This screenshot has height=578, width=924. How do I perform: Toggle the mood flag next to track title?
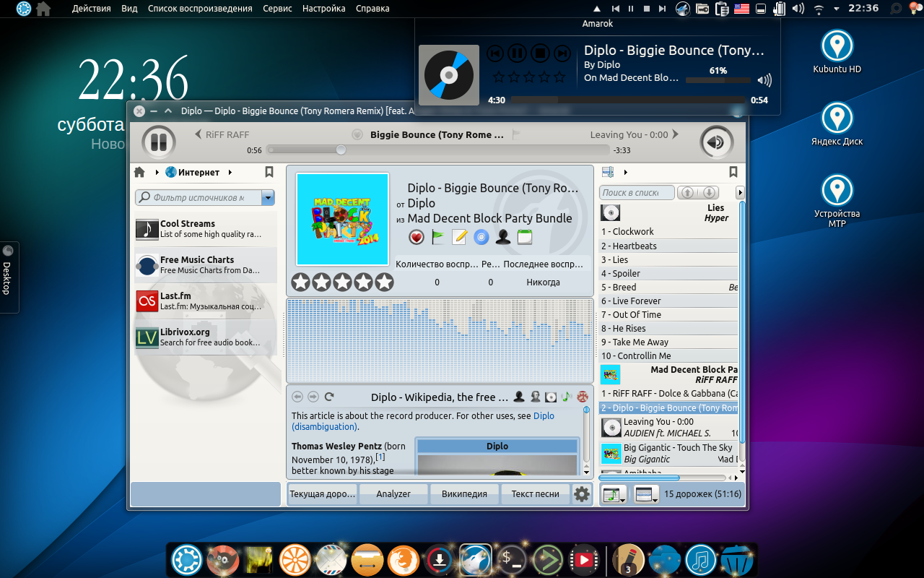coord(516,134)
